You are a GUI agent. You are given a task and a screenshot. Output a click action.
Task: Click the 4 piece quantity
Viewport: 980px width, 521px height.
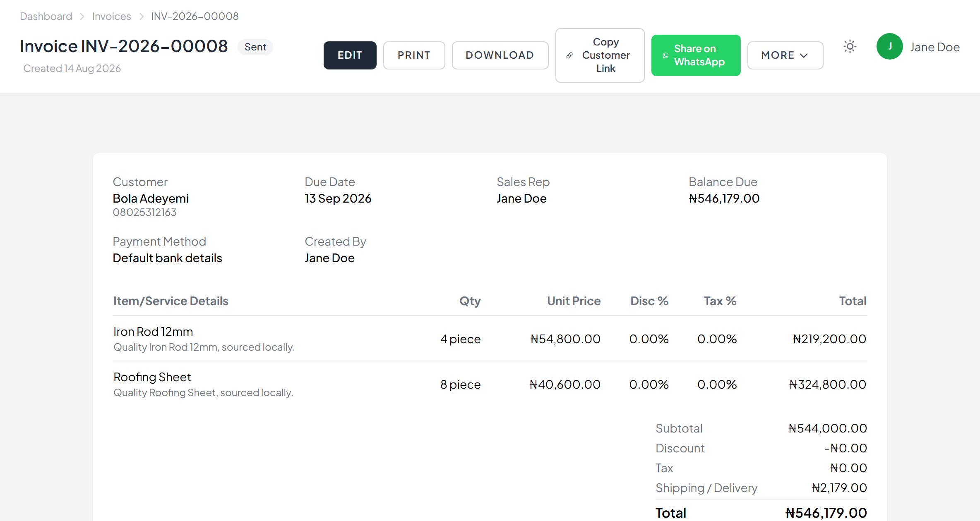pos(460,339)
